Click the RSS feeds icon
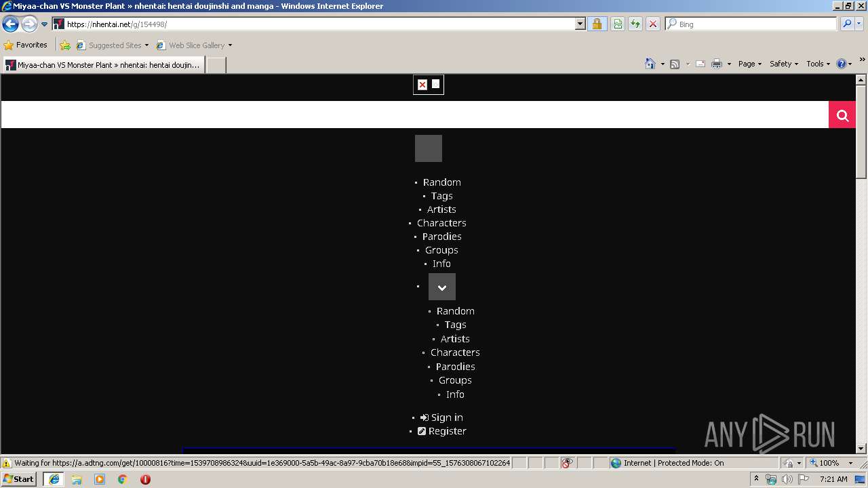This screenshot has height=488, width=868. tap(675, 64)
